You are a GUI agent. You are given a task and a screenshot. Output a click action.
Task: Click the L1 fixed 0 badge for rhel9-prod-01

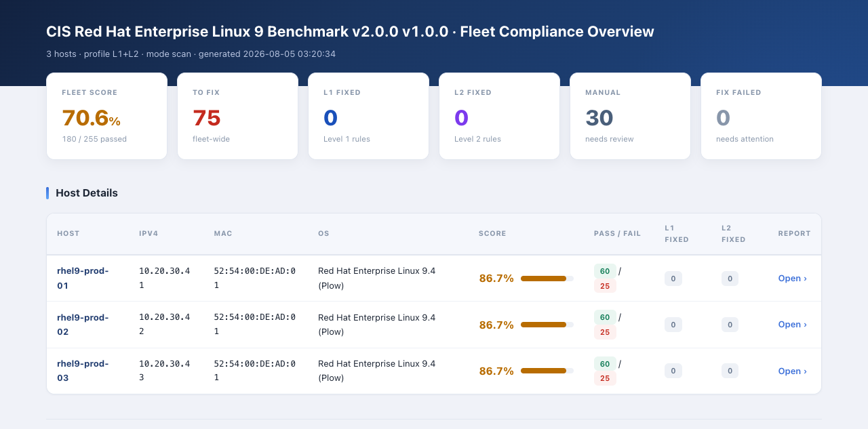tap(673, 279)
